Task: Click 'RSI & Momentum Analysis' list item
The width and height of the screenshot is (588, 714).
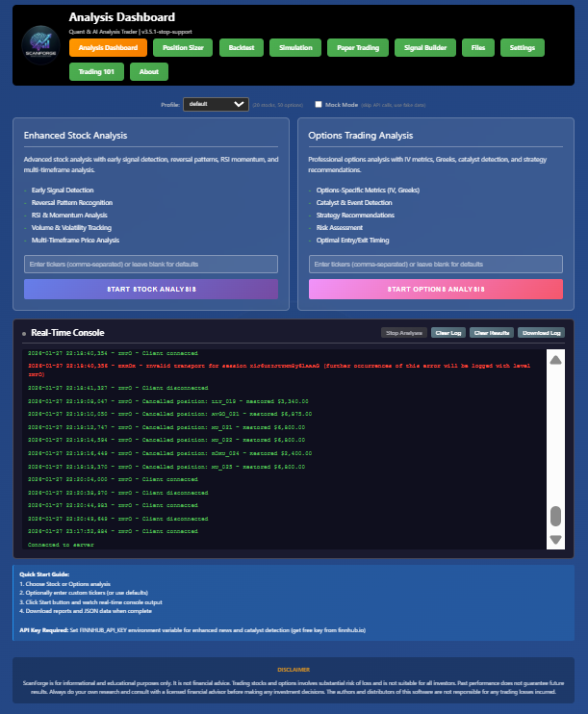Action: [69, 215]
